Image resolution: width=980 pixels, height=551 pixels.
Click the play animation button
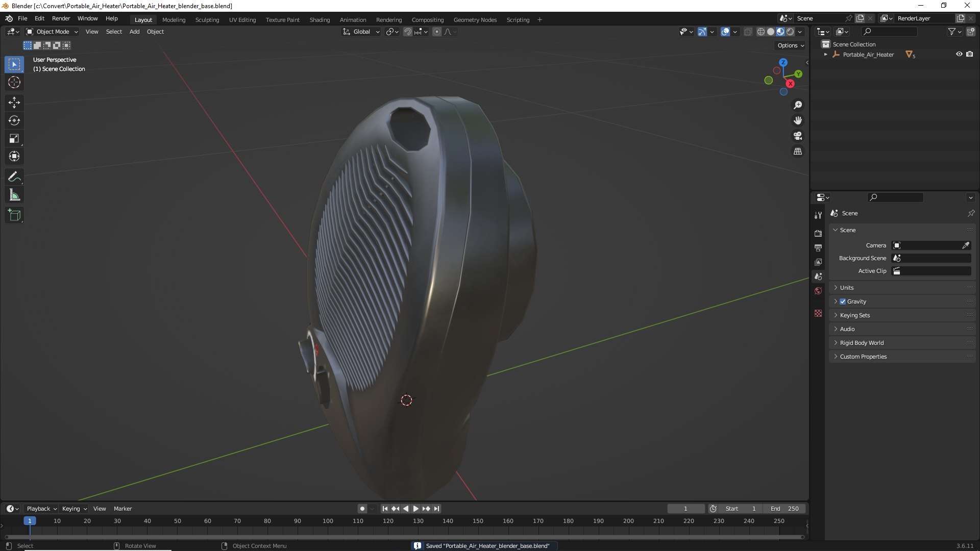pos(415,509)
